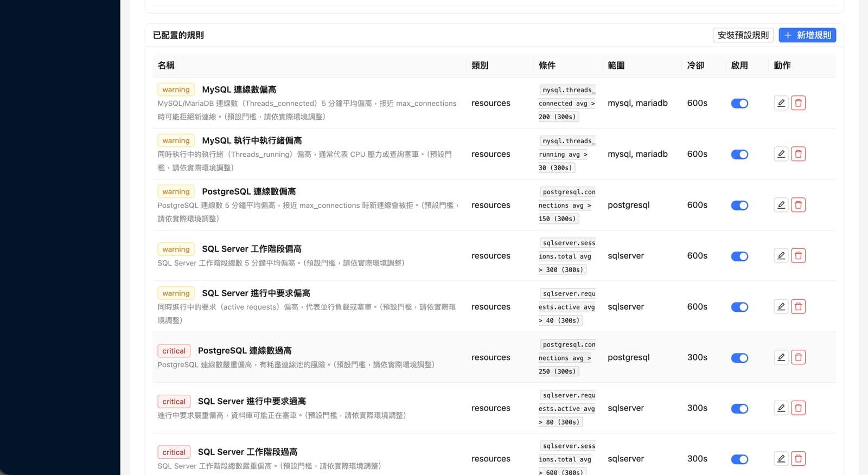
Task: Delete the PostgreSQL 連線數過高 rule
Action: coord(798,357)
